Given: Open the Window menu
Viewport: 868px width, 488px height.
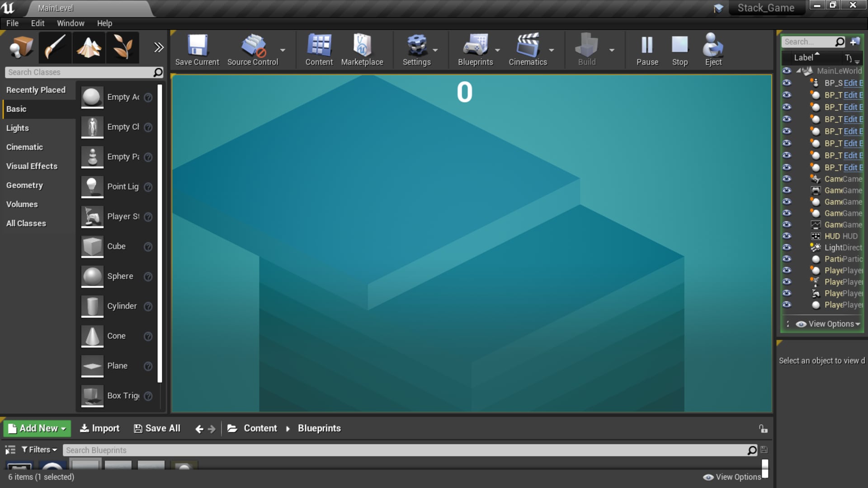Looking at the screenshot, I should pos(70,23).
